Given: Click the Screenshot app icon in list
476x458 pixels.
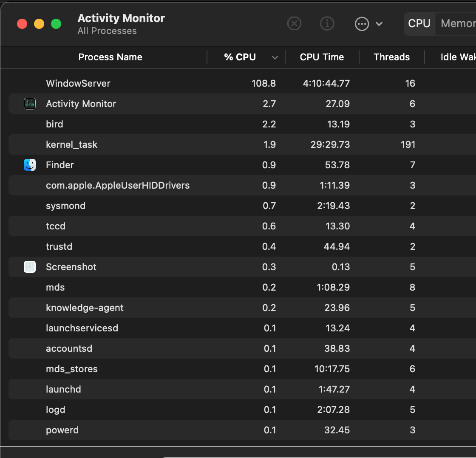Looking at the screenshot, I should [x=30, y=267].
